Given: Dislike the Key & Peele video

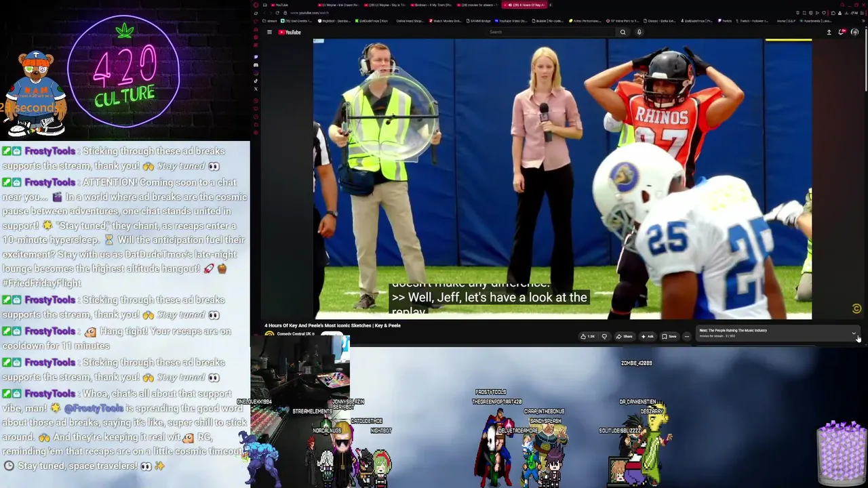Looking at the screenshot, I should pos(604,336).
